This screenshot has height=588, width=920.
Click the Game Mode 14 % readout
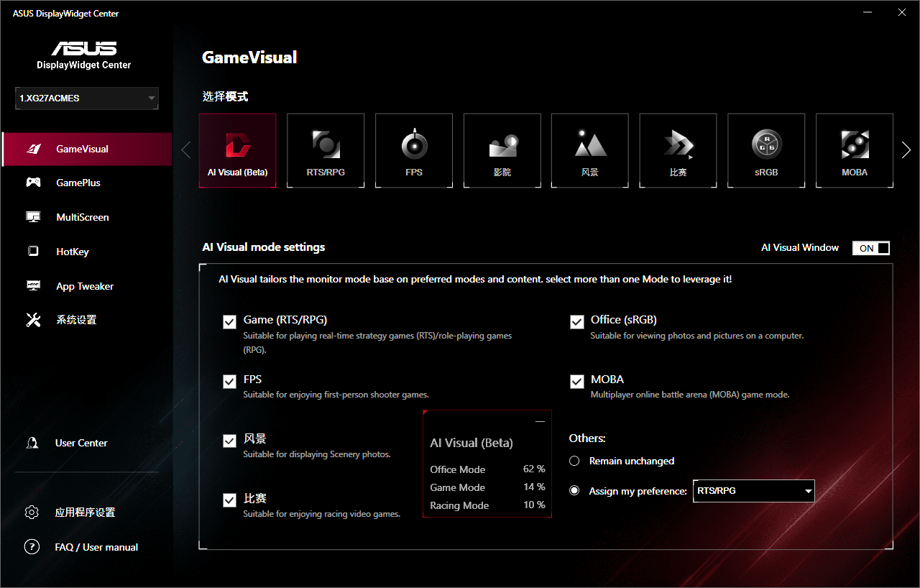point(487,487)
